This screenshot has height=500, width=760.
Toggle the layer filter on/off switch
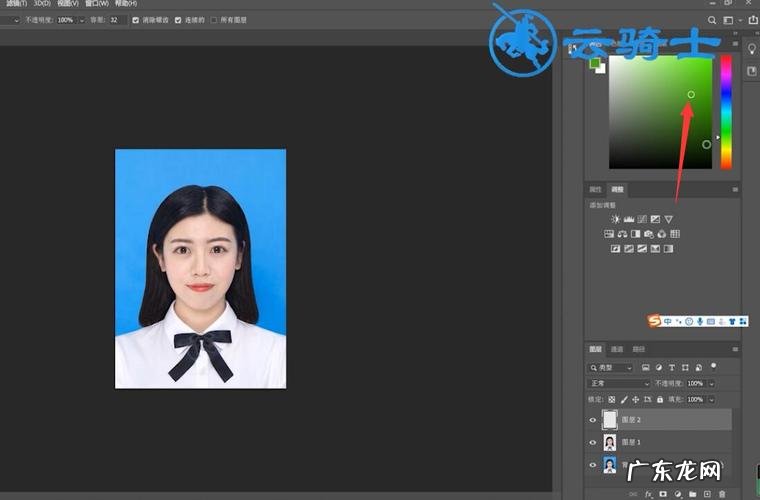pos(713,366)
